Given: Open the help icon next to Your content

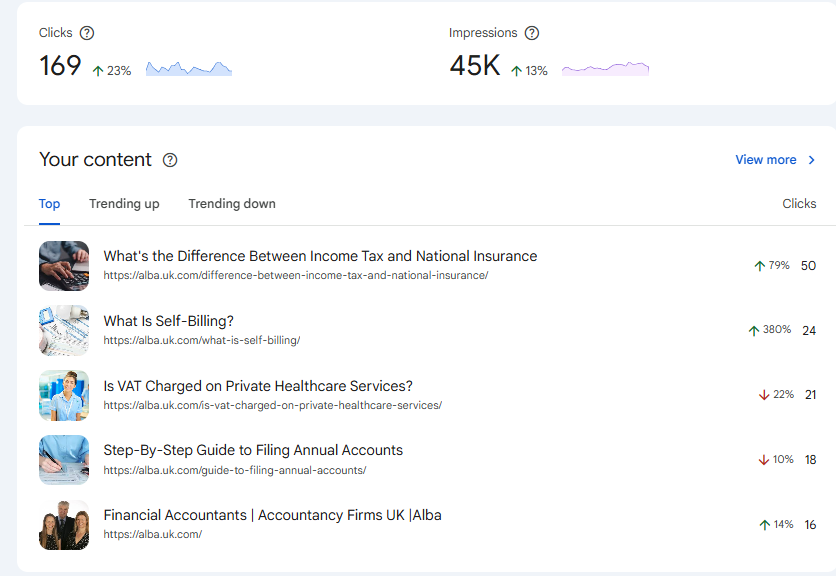Looking at the screenshot, I should (170, 160).
